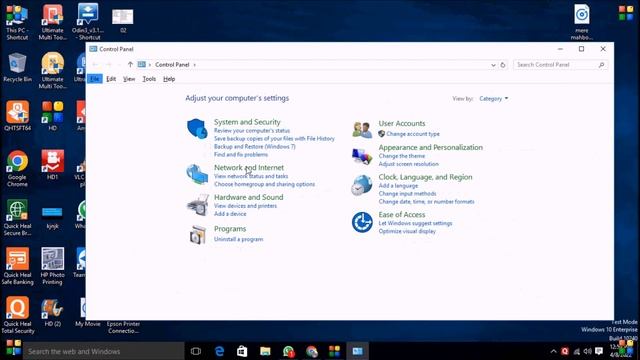The height and width of the screenshot is (360, 640).
Task: Open Task View on the taskbar
Action: coord(196,351)
